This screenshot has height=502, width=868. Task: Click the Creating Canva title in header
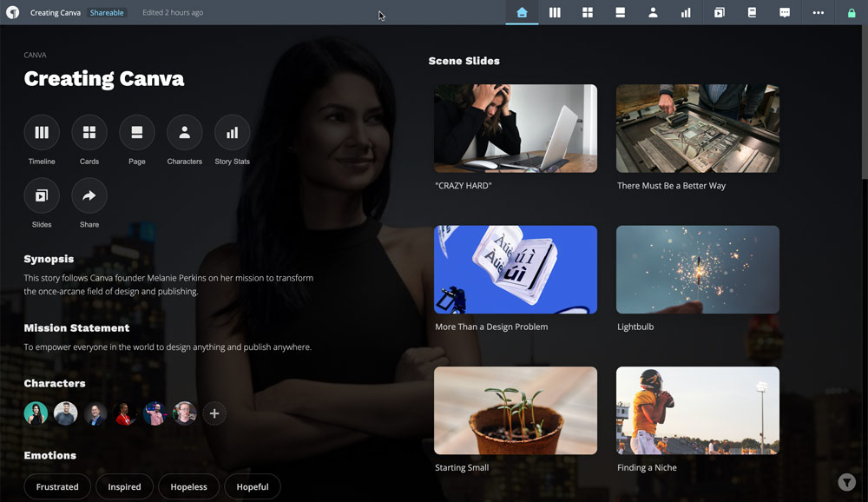(x=56, y=12)
